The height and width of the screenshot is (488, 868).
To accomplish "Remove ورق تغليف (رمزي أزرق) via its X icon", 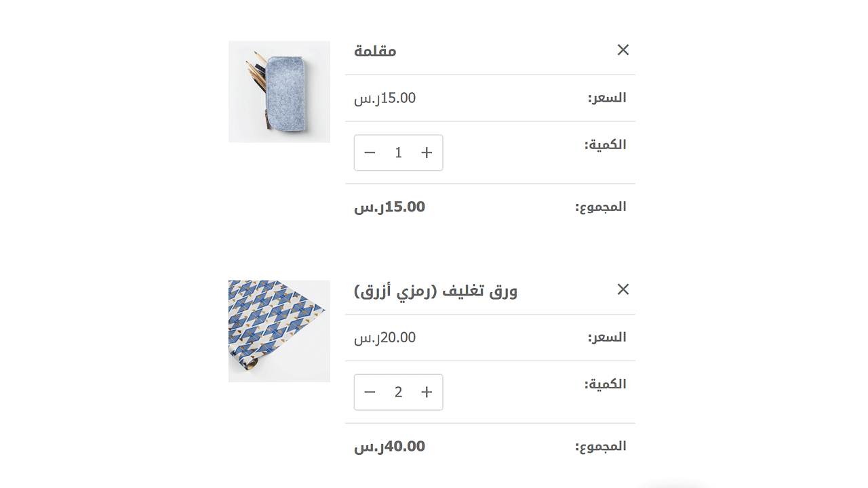I will [623, 289].
